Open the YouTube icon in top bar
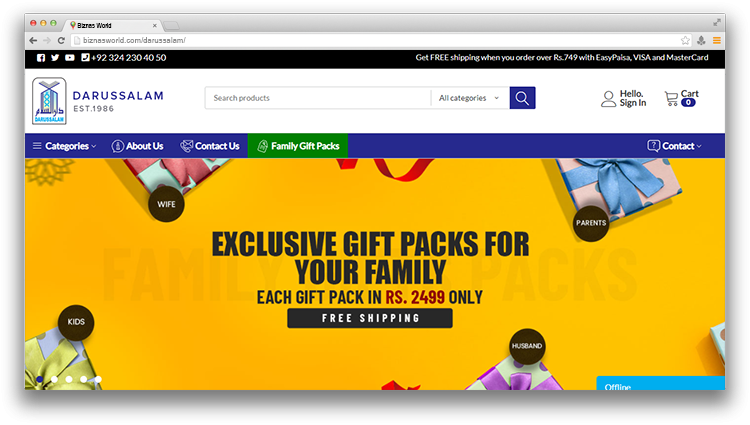The height and width of the screenshot is (425, 750). 70,58
